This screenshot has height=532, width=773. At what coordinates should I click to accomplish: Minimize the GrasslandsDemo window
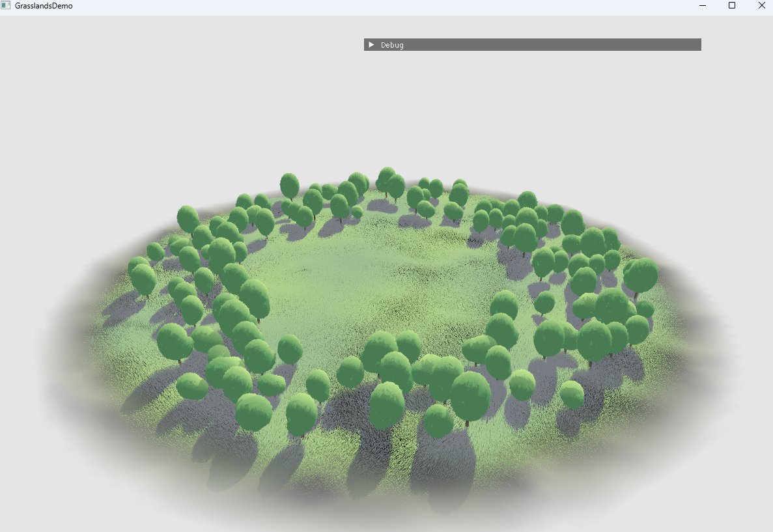point(701,6)
